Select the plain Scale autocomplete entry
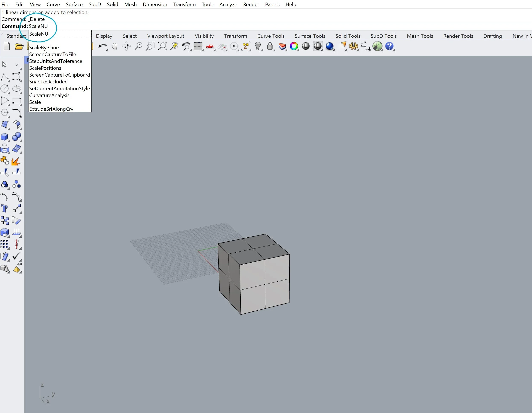The width and height of the screenshot is (532, 413). (35, 102)
